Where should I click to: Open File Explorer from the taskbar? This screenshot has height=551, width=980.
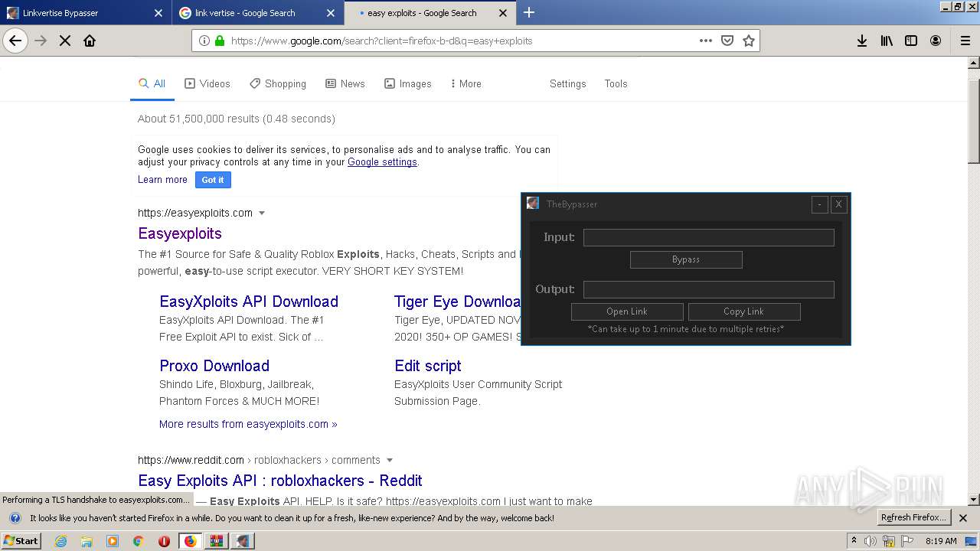[87, 541]
